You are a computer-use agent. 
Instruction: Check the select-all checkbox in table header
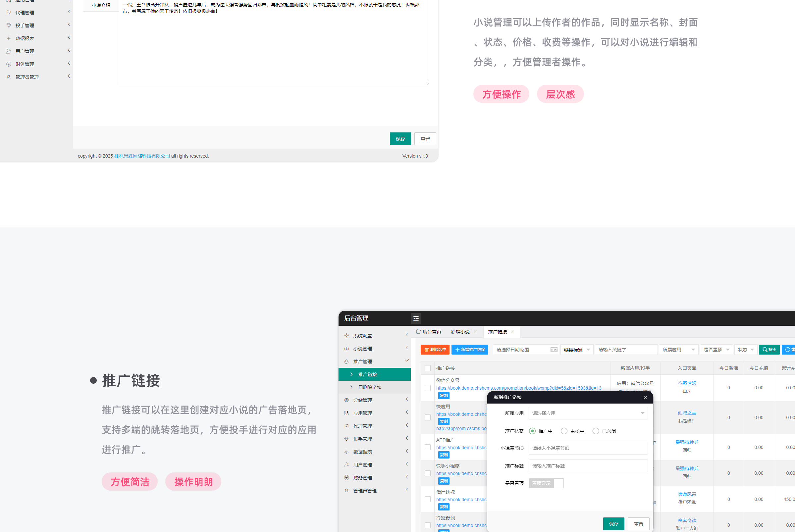pos(427,368)
